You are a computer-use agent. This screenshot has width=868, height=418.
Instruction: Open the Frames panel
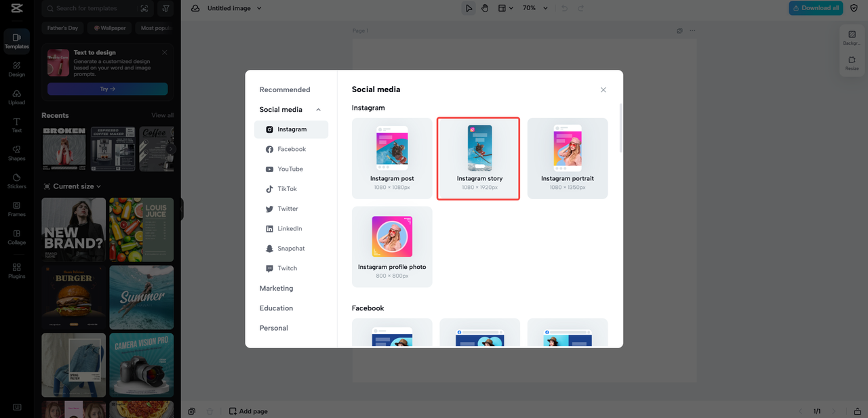[16, 209]
